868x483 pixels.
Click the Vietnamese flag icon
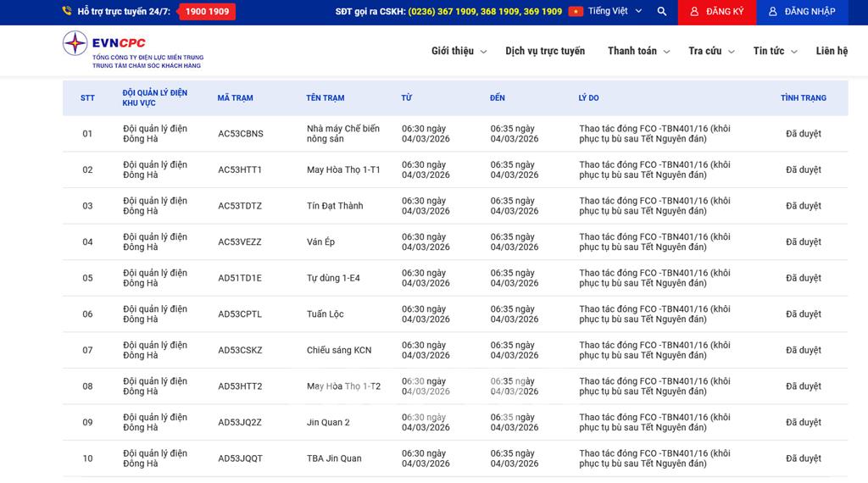point(576,12)
